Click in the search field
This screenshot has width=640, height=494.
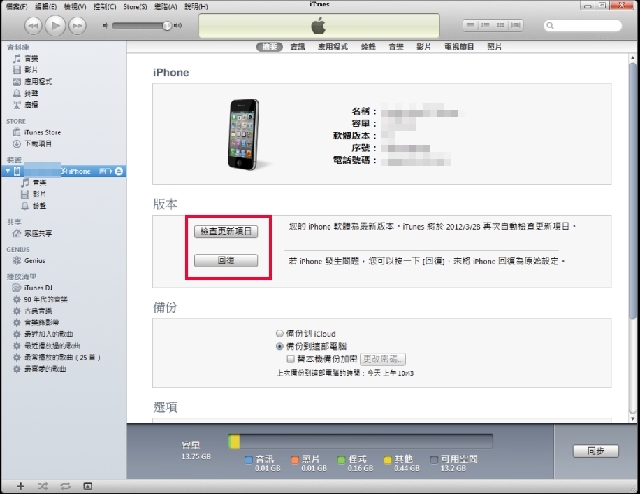[583, 25]
